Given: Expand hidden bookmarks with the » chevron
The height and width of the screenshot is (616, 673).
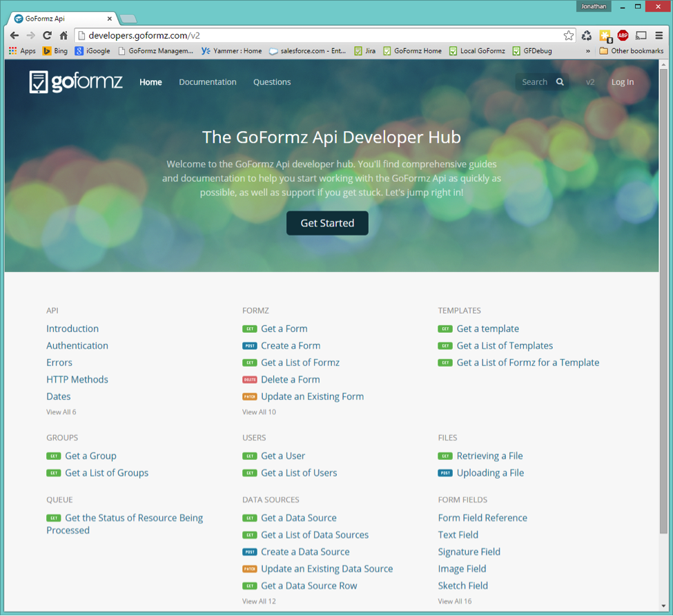Looking at the screenshot, I should (588, 50).
